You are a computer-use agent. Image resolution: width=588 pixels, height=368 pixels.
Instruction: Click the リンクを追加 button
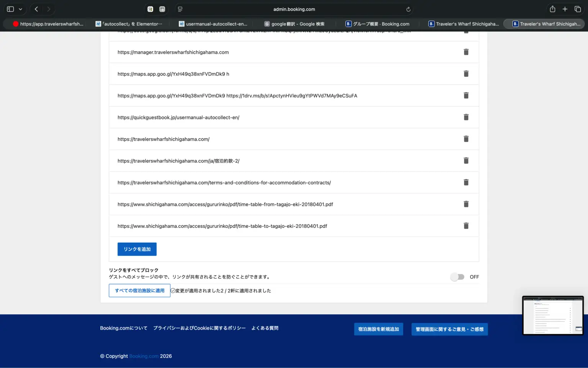[x=137, y=249]
